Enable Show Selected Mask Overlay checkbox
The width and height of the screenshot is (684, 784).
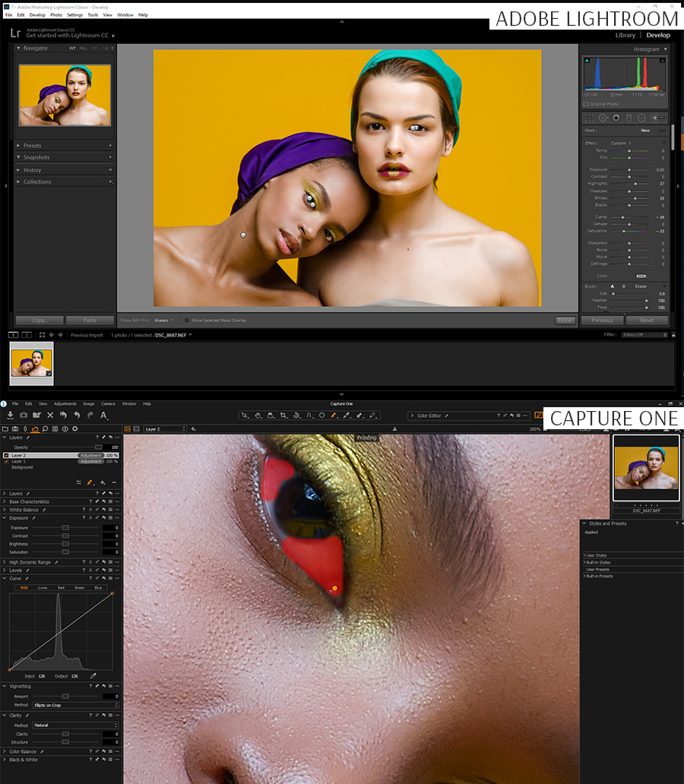(187, 321)
